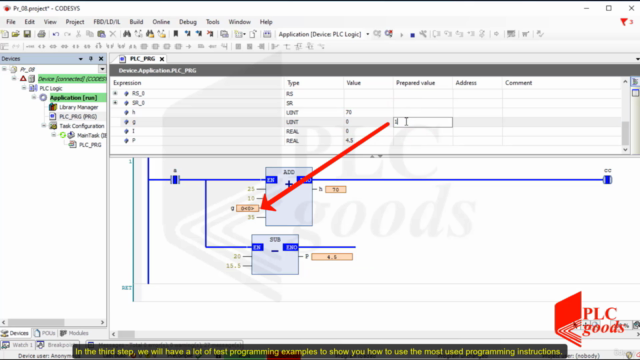This screenshot has width=640, height=360.
Task: Switch to the Modules bottom tab
Action: click(x=74, y=333)
